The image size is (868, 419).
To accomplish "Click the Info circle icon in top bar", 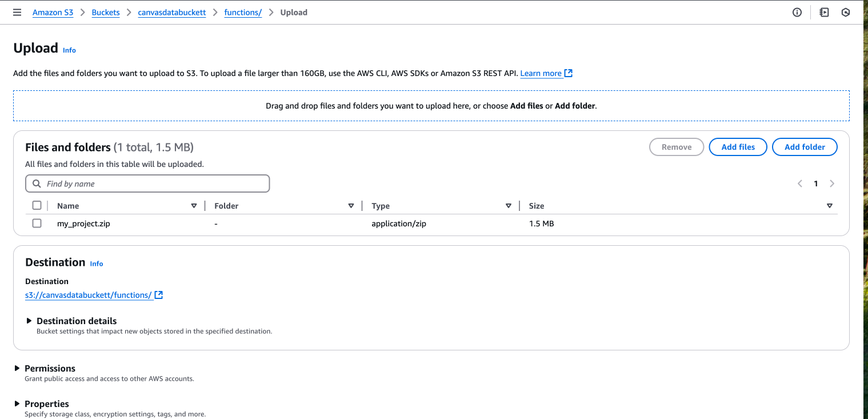I will click(x=797, y=12).
